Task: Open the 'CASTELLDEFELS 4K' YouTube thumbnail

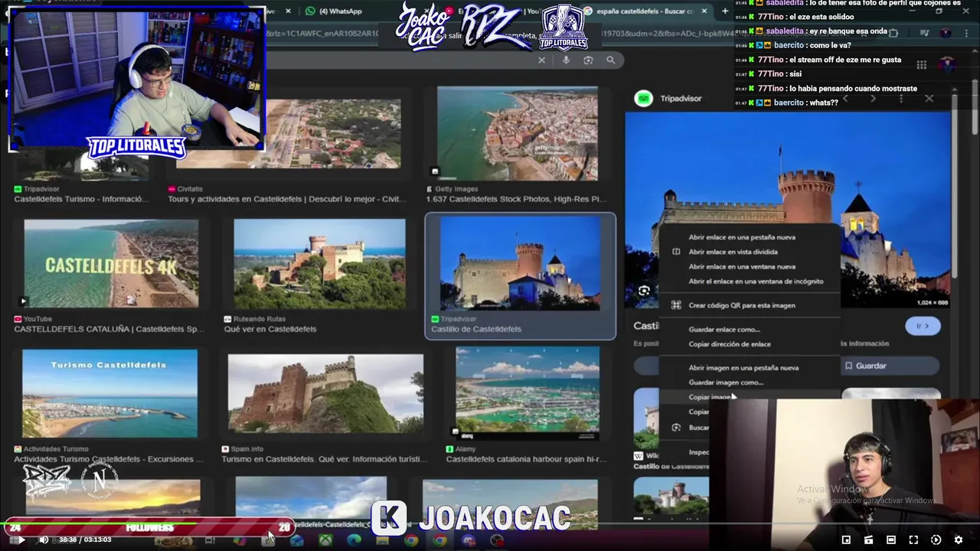Action: coord(111,264)
